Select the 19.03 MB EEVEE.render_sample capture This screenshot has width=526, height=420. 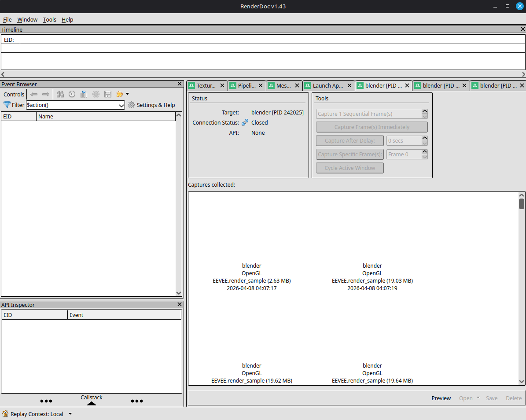coord(372,277)
